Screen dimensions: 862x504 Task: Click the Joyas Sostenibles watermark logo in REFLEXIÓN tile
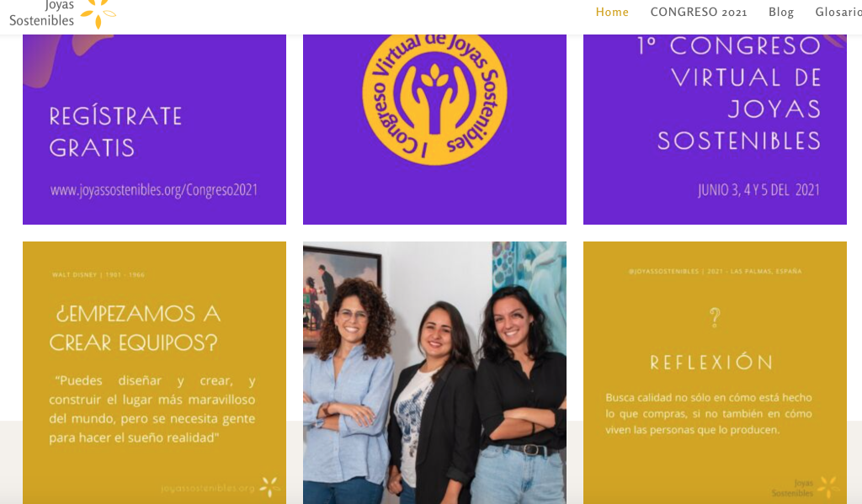pyautogui.click(x=806, y=487)
